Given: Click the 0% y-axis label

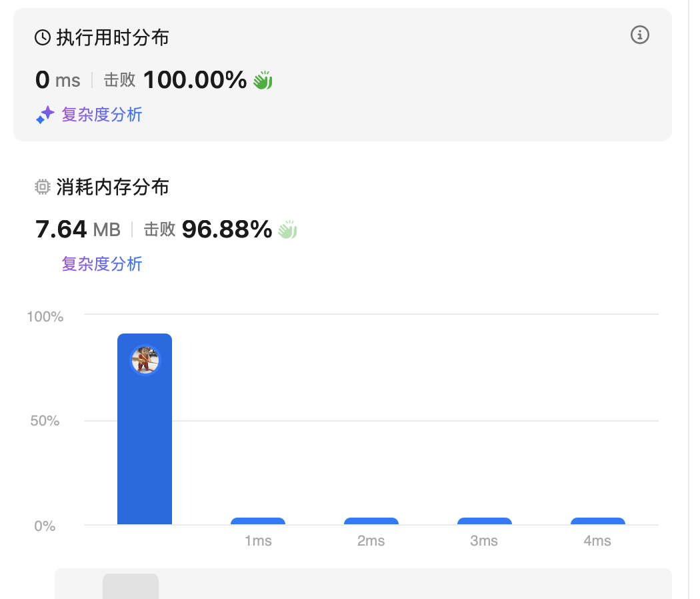Looking at the screenshot, I should click(45, 526).
